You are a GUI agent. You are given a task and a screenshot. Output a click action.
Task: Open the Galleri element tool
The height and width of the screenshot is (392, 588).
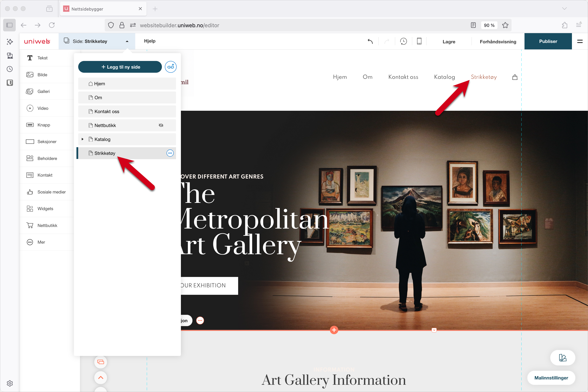coord(47,91)
